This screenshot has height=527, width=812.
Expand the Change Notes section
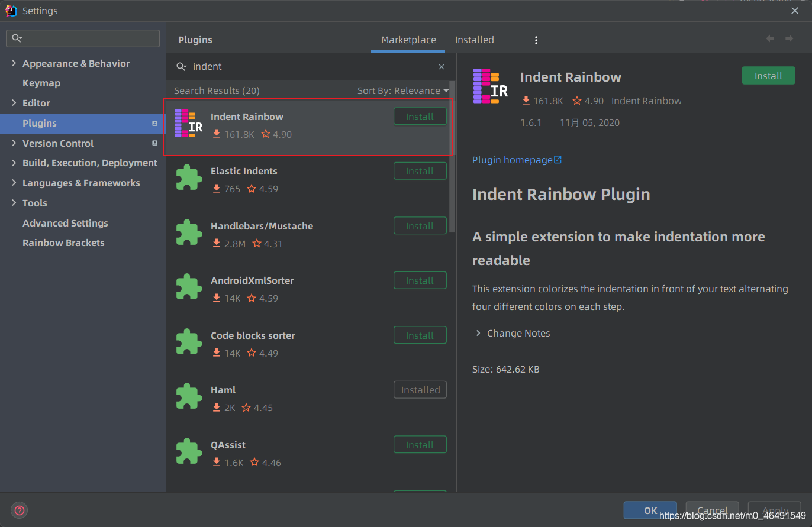click(x=478, y=334)
